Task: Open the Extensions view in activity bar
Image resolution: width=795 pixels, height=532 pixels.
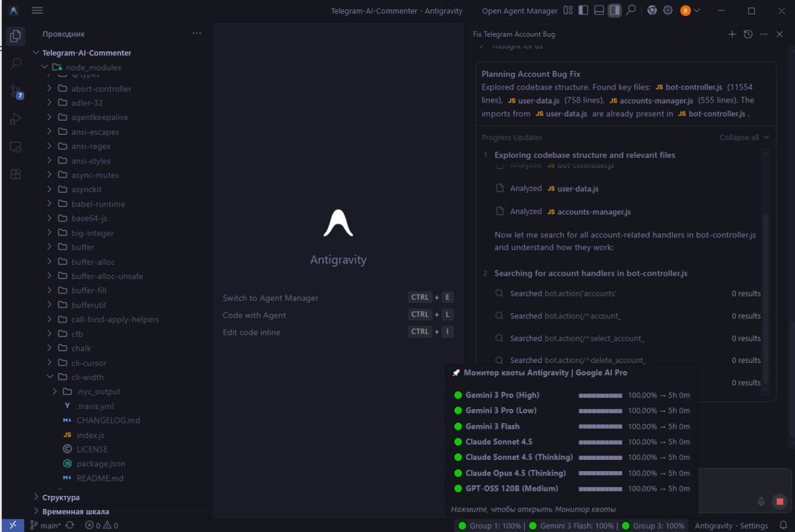Action: (16, 174)
